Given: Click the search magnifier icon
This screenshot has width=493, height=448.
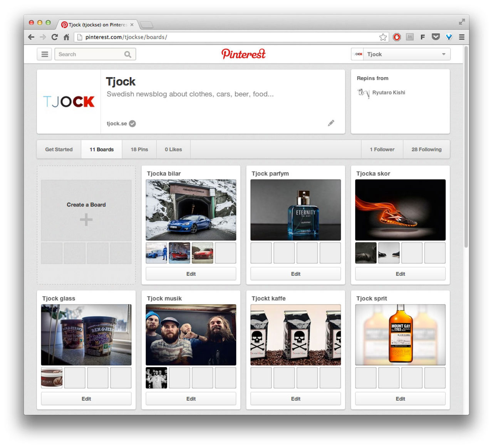Looking at the screenshot, I should click(x=127, y=54).
